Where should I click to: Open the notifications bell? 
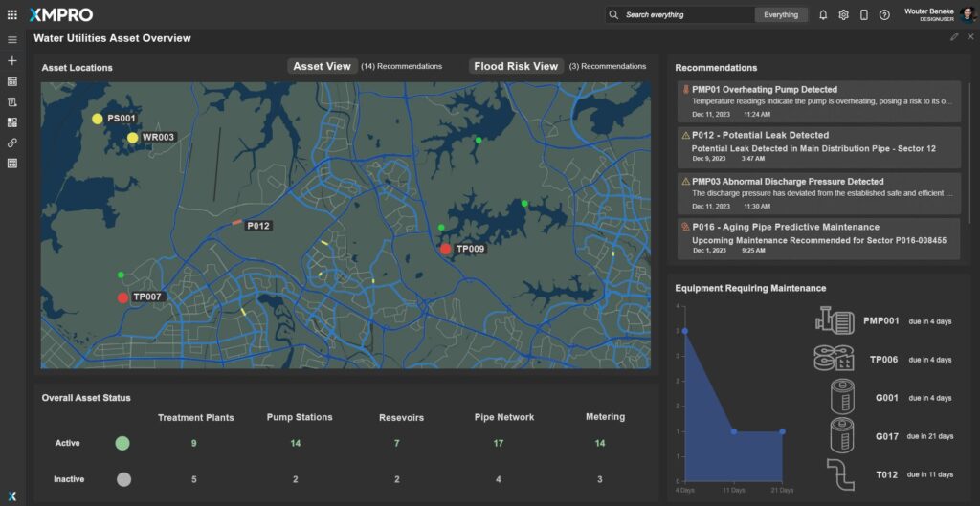pos(823,15)
